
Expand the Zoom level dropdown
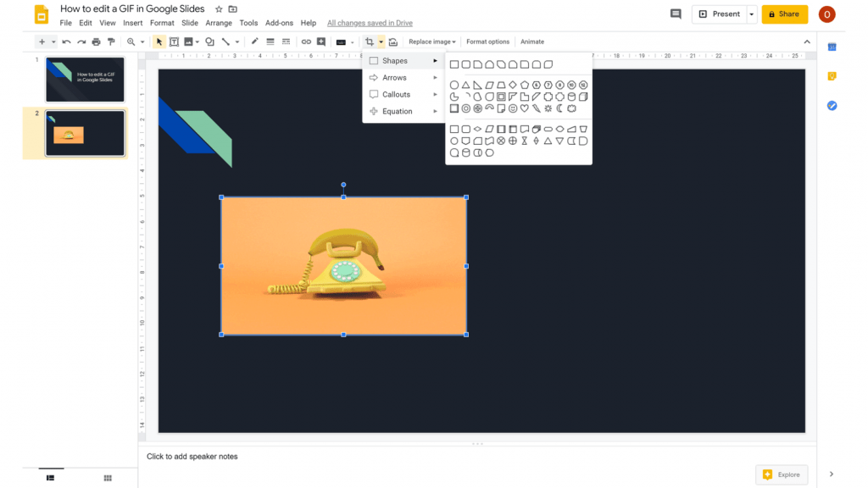click(x=142, y=42)
